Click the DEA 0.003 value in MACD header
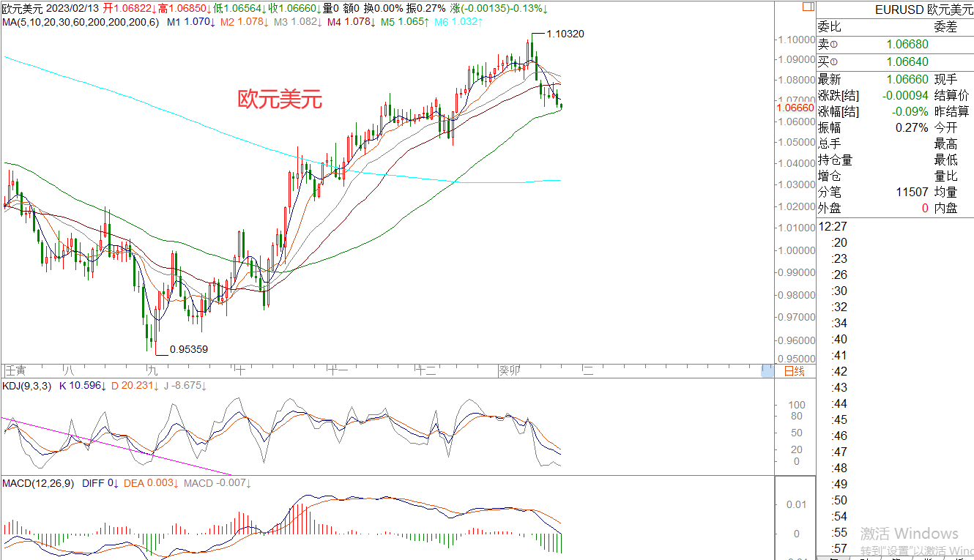Image resolution: width=974 pixels, height=560 pixels. coord(150,483)
